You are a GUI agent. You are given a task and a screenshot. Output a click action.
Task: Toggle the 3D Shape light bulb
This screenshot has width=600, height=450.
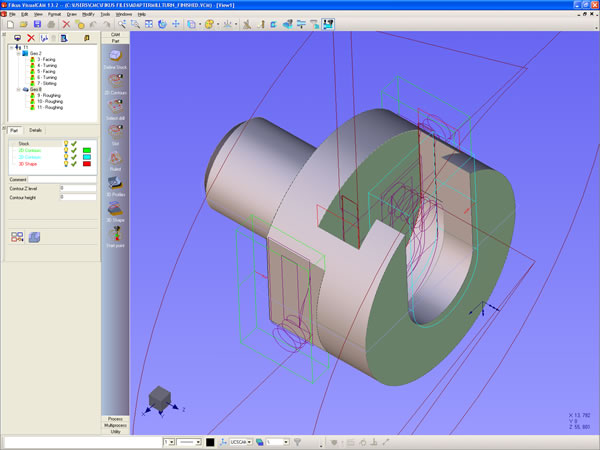tap(66, 163)
